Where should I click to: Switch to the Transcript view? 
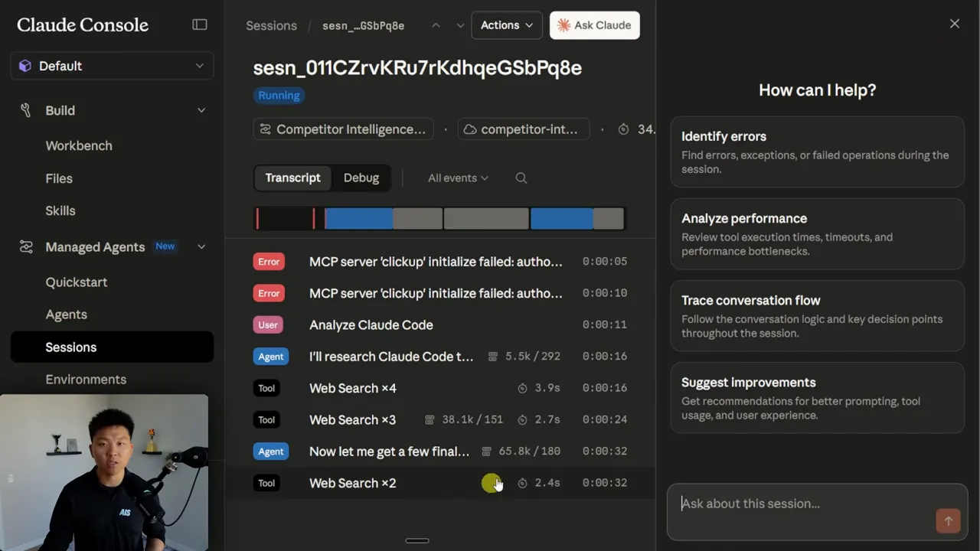[292, 178]
